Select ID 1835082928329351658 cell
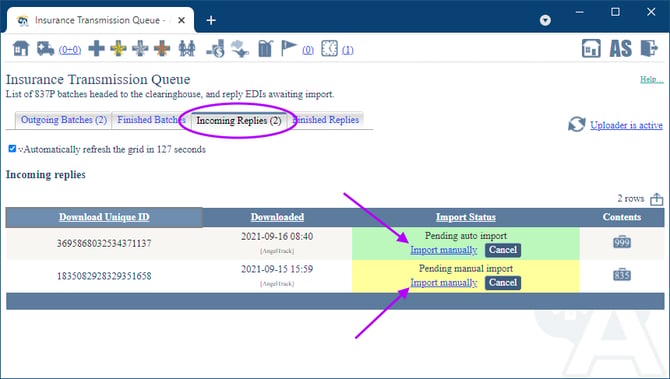Viewport: 670px width, 379px height. (x=104, y=276)
